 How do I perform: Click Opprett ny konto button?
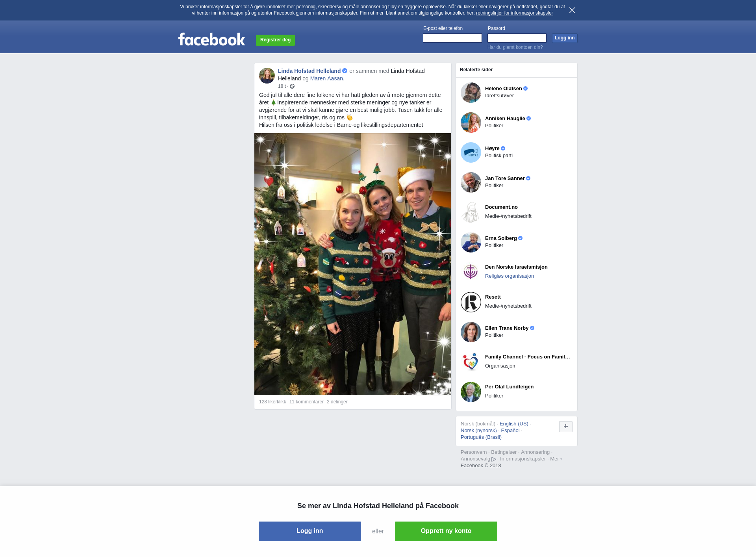pyautogui.click(x=446, y=531)
